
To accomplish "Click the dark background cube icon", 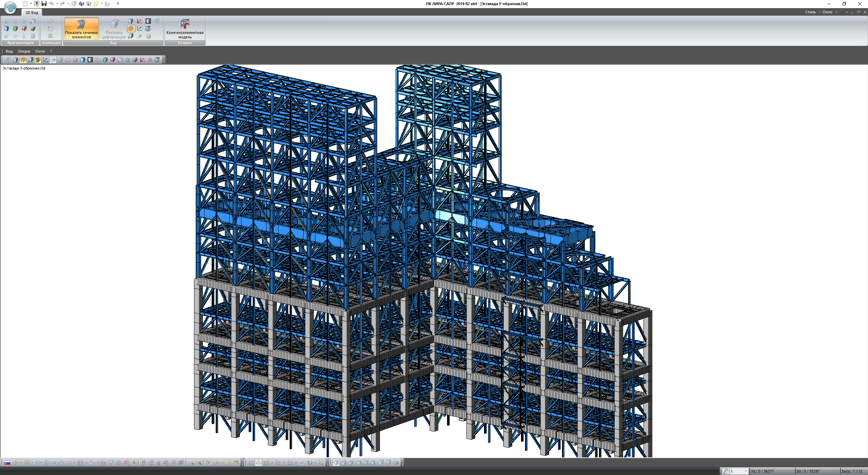I will coord(148,21).
